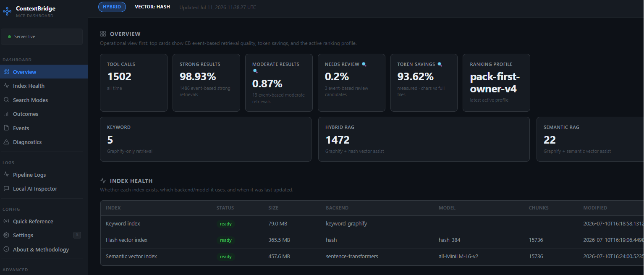The width and height of the screenshot is (644, 275).
Task: Click the Events document icon
Action: pos(6,128)
